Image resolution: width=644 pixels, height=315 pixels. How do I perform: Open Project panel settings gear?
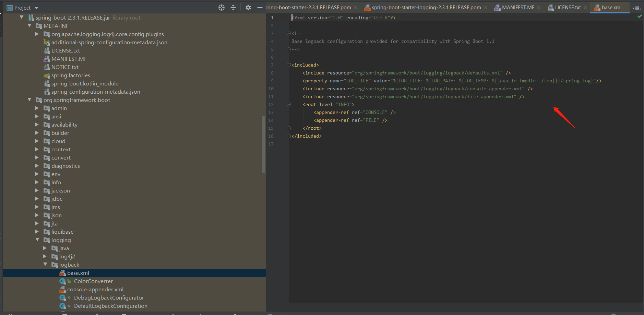248,8
